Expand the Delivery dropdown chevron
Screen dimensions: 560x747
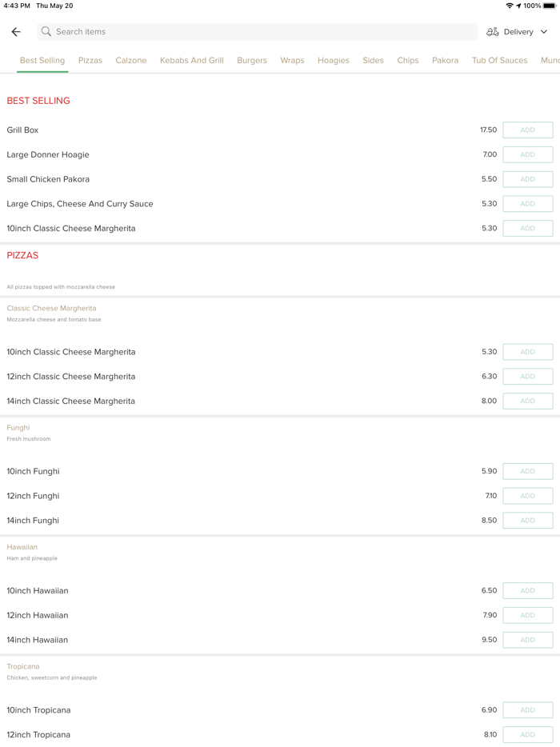tap(544, 32)
